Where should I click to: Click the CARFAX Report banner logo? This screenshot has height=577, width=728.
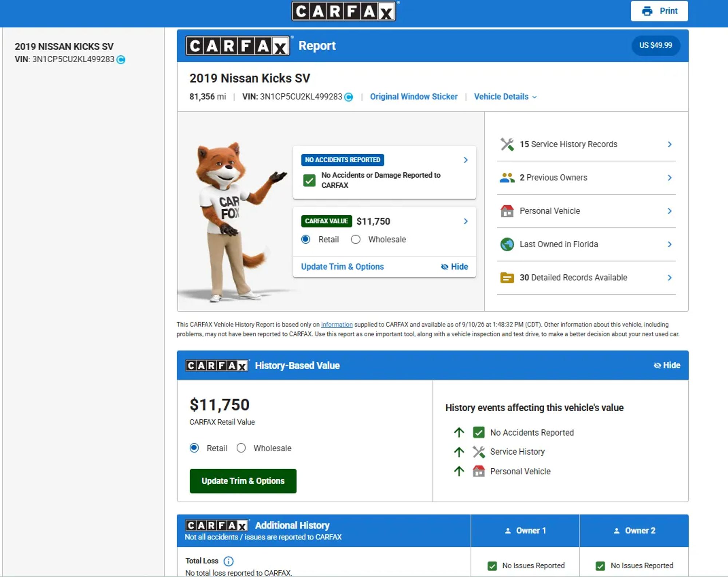(x=238, y=46)
